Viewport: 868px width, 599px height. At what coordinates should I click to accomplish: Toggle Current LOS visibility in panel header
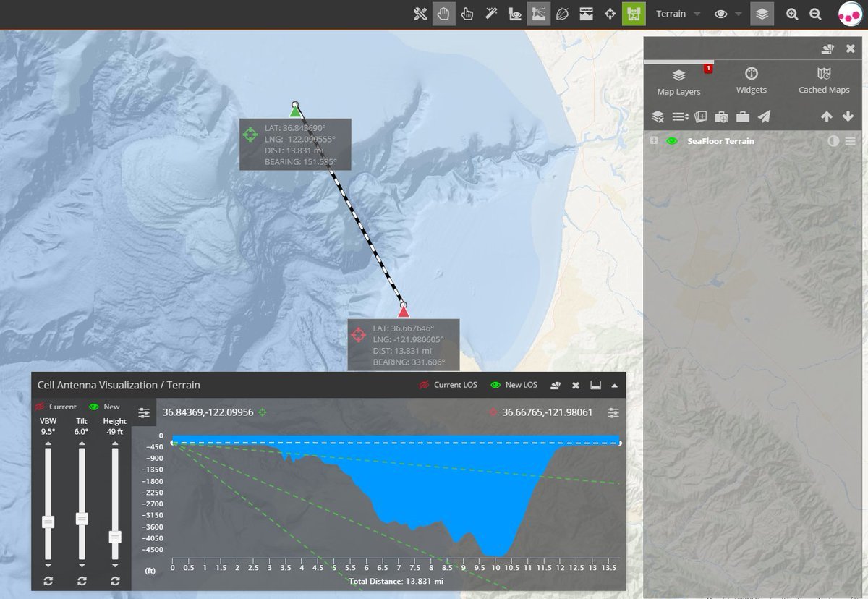[x=425, y=385]
